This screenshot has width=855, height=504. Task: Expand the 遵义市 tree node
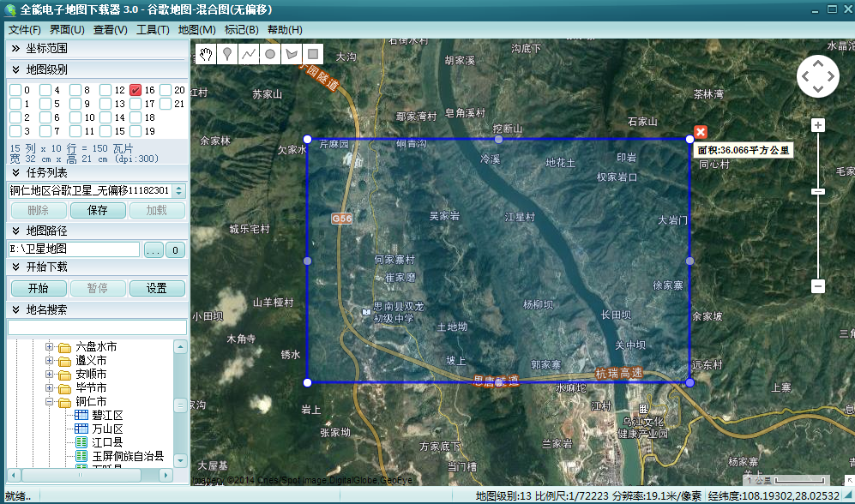pos(49,360)
